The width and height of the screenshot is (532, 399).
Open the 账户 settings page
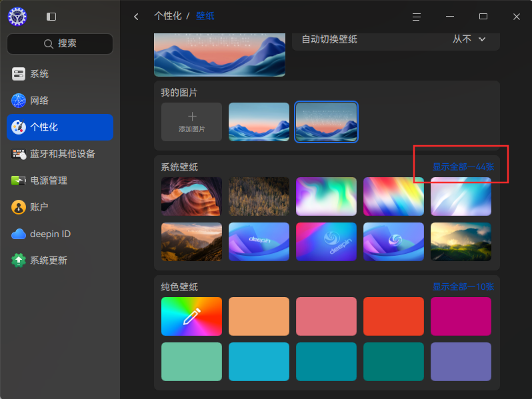60,206
